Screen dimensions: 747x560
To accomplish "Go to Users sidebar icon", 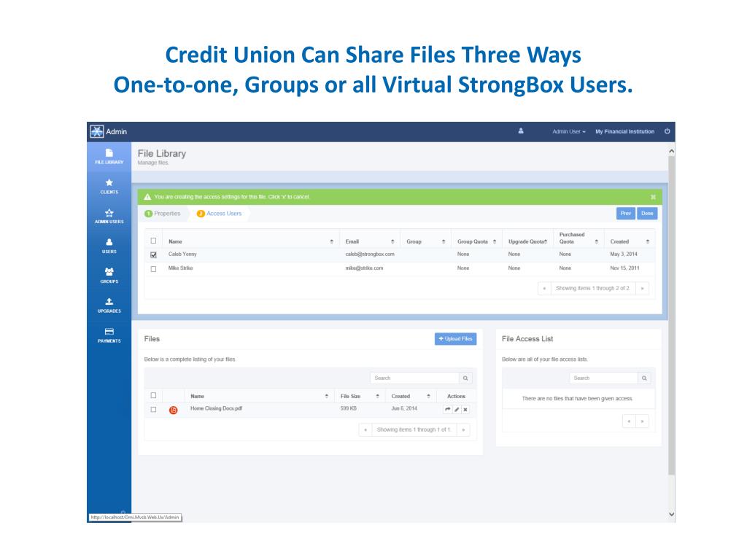I will tap(109, 242).
